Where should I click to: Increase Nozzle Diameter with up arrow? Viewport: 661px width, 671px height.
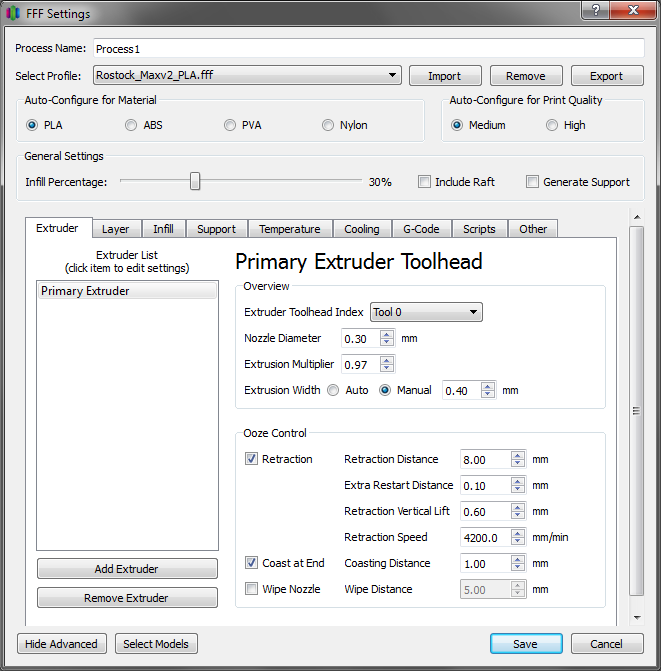pyautogui.click(x=387, y=334)
